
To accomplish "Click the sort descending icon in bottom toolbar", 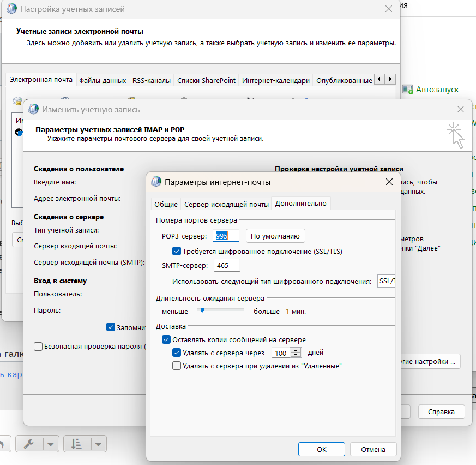I will coord(76,444).
